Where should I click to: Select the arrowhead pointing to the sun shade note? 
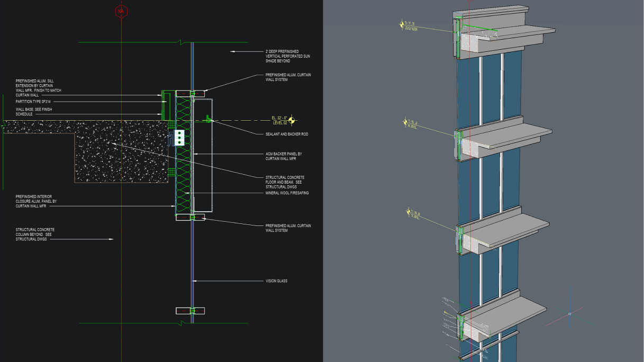click(233, 52)
